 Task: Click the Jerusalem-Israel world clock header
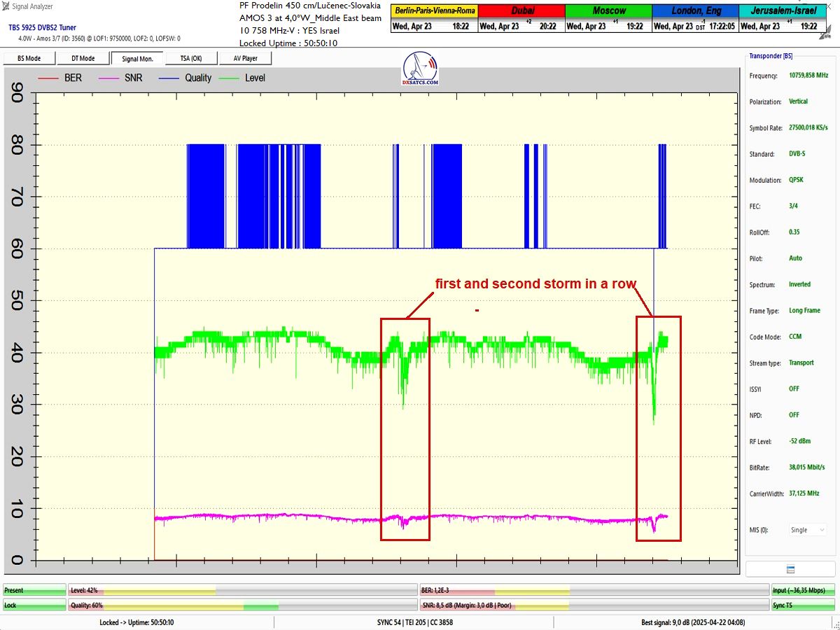pyautogui.click(x=782, y=11)
